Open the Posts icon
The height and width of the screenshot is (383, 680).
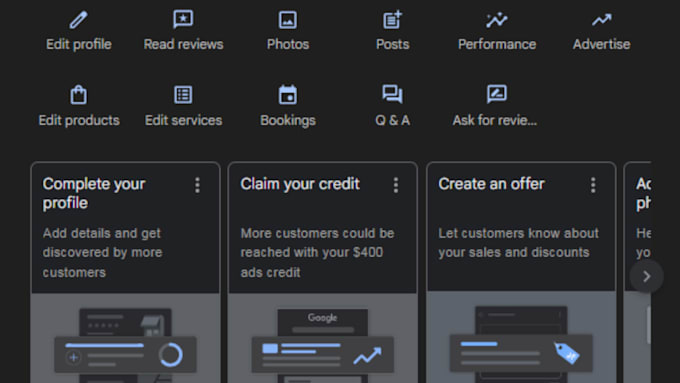coord(392,20)
